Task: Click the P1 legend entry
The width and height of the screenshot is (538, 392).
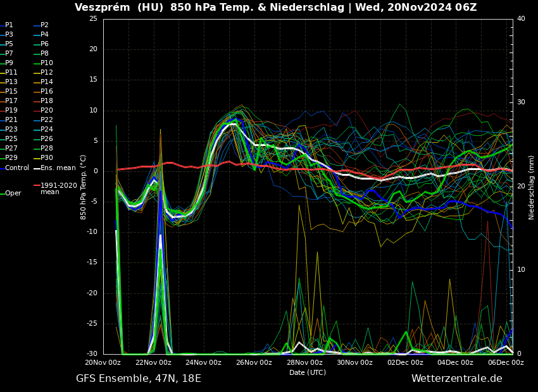Action: 9,25
